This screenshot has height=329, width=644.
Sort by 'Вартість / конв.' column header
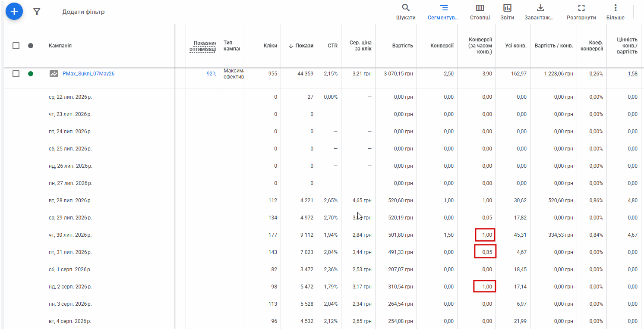(x=554, y=46)
